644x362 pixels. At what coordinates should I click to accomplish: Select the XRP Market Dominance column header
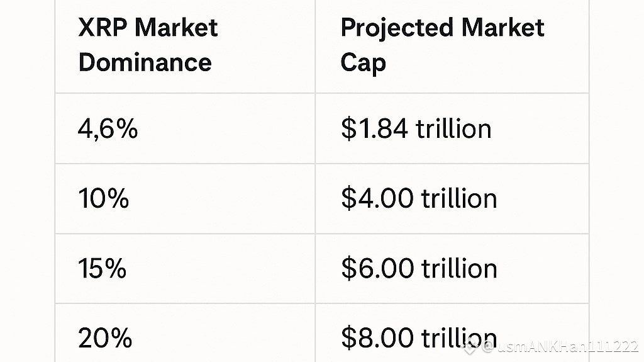click(148, 45)
